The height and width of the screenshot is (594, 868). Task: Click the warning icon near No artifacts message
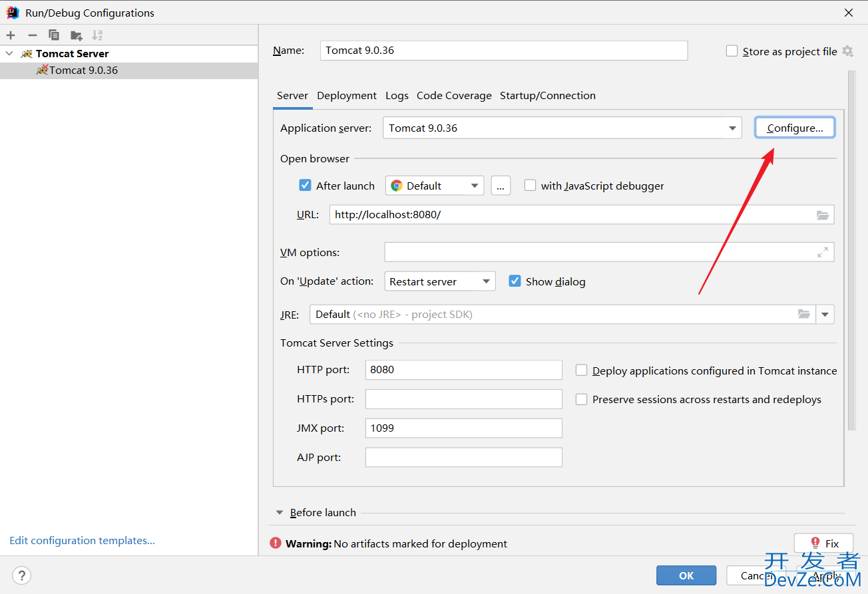(x=276, y=543)
